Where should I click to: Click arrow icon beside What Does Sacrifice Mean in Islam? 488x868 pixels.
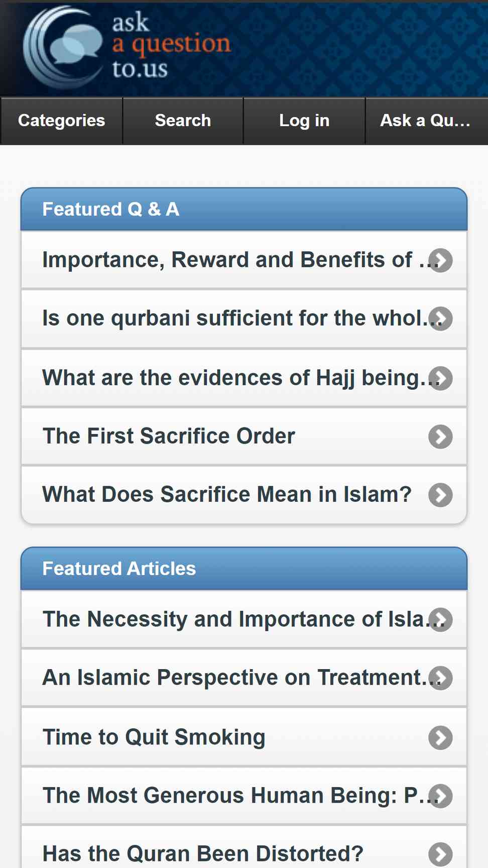pos(440,495)
